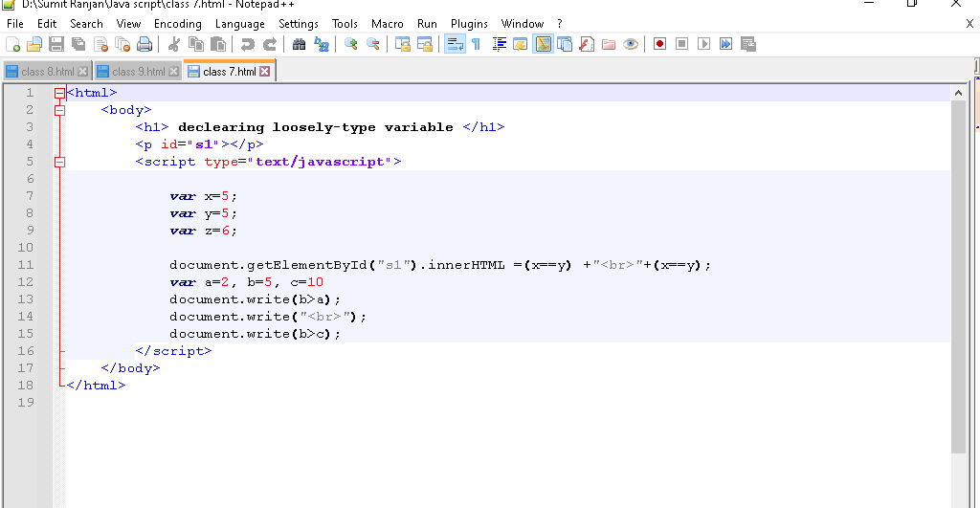This screenshot has width=980, height=508.
Task: Close the class 7.html tab
Action: [265, 72]
